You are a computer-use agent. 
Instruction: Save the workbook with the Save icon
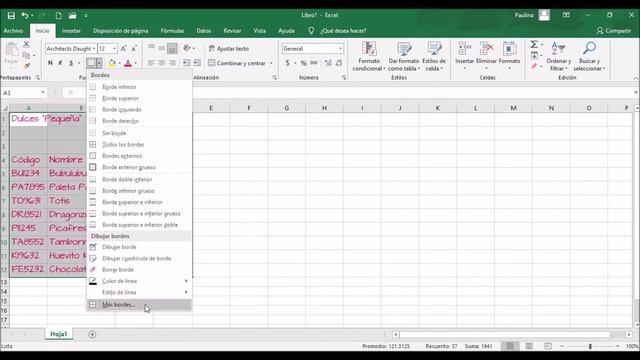pyautogui.click(x=11, y=16)
